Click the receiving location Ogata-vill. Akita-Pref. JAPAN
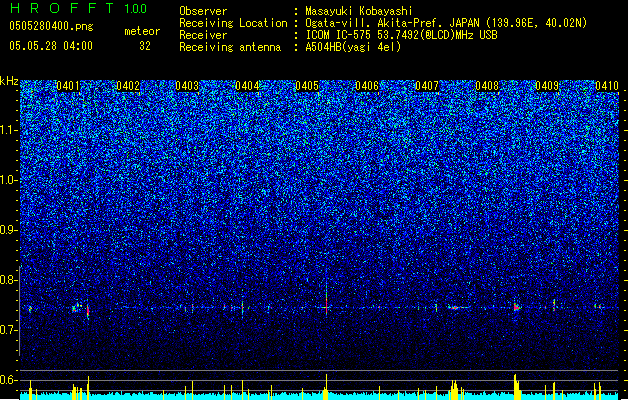Viewport: 629px width, 400px height. (x=392, y=23)
